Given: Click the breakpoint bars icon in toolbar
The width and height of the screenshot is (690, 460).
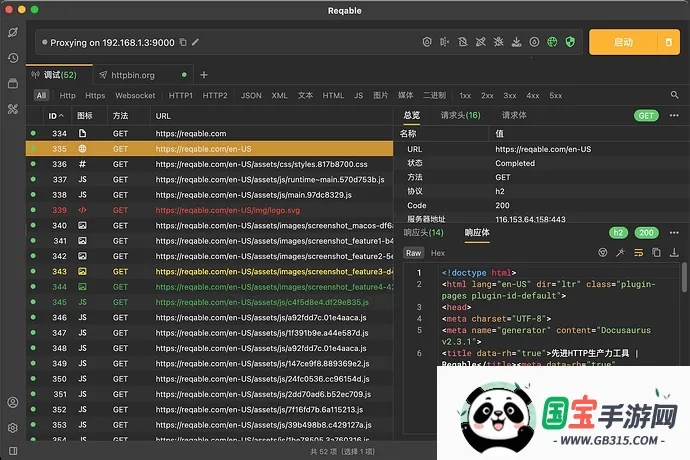Looking at the screenshot, I should (444, 42).
